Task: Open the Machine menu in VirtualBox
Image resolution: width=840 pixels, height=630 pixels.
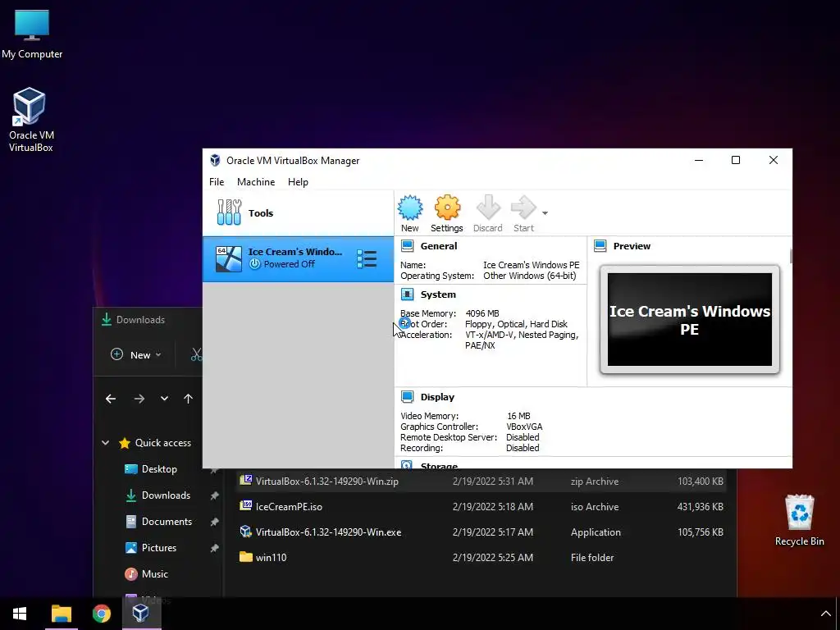Action: pyautogui.click(x=256, y=182)
